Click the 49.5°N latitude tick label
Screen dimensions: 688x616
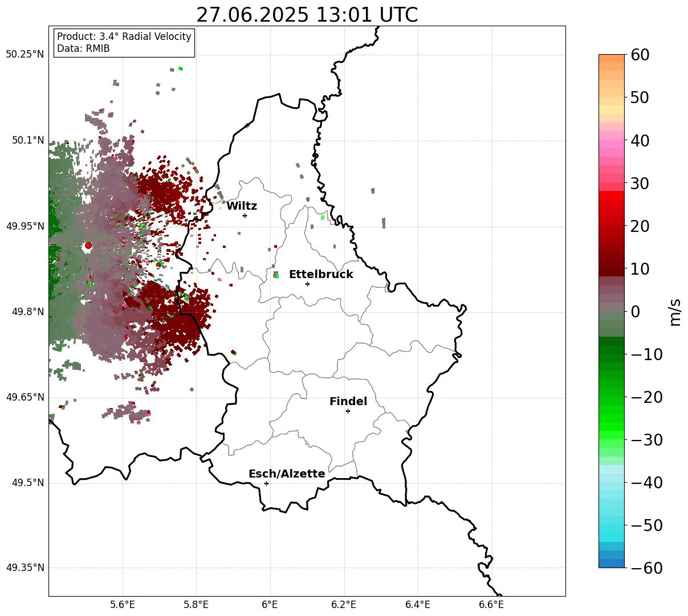pos(27,483)
